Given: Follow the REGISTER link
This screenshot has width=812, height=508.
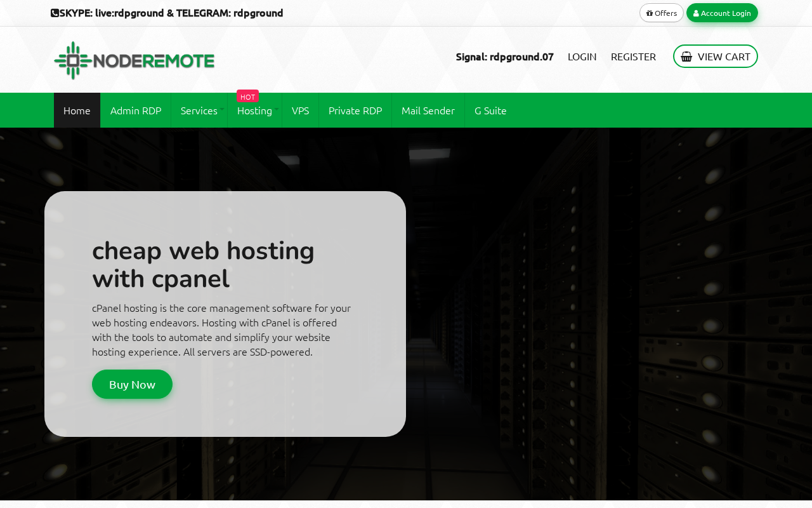Looking at the screenshot, I should tap(633, 57).
